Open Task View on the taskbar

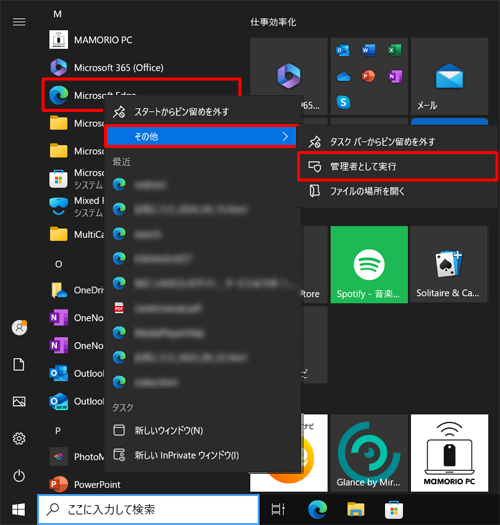(x=278, y=510)
